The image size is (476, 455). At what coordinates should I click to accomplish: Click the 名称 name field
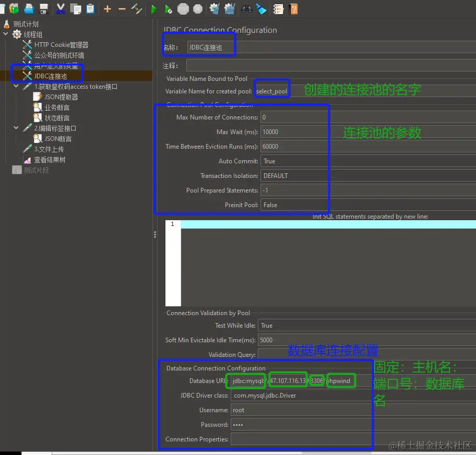point(331,47)
